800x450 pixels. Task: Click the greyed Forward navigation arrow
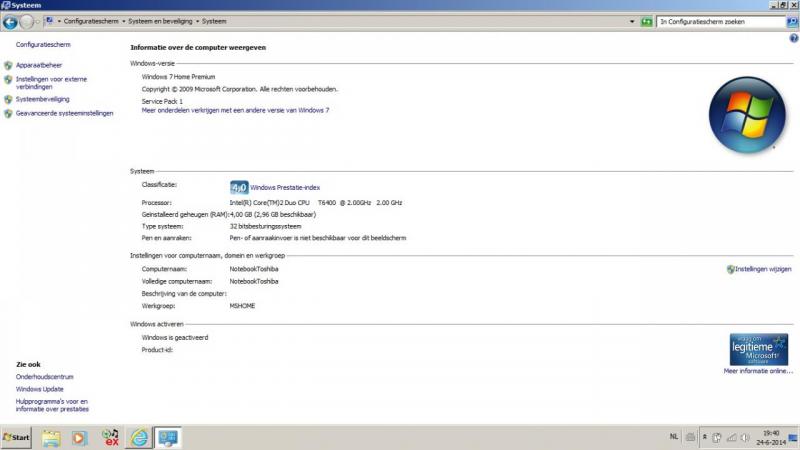[27, 22]
